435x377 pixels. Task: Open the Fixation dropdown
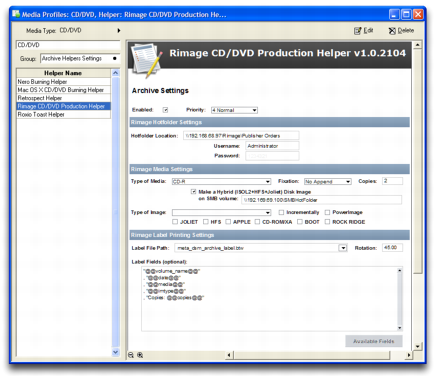[328, 182]
